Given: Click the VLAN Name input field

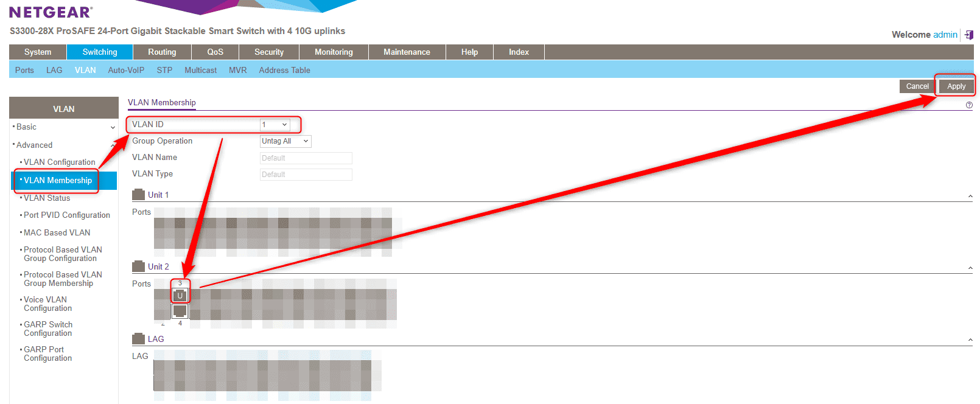Looking at the screenshot, I should [x=306, y=158].
